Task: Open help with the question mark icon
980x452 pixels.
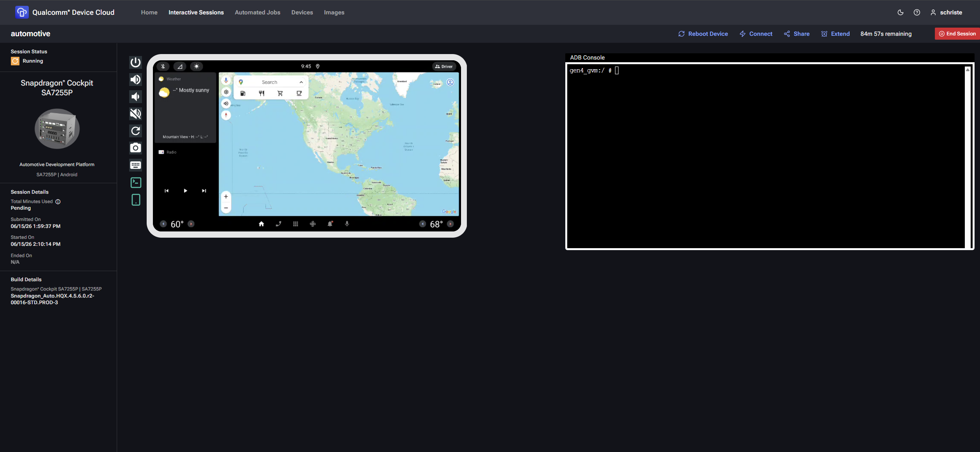Action: click(917, 12)
